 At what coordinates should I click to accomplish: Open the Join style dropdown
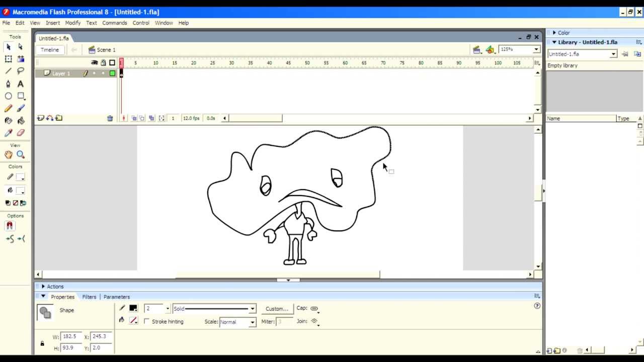tap(315, 321)
